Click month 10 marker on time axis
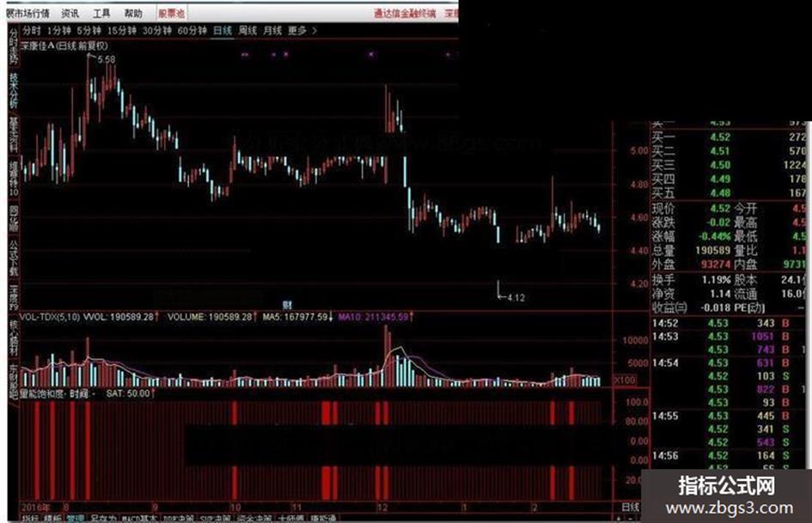This screenshot has height=523, width=812. [235, 507]
